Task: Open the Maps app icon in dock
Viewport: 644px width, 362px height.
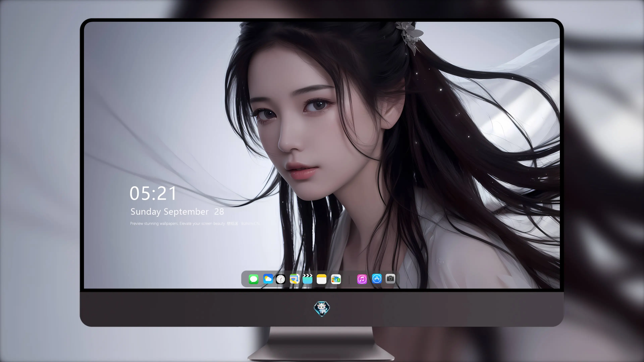Action: point(294,279)
